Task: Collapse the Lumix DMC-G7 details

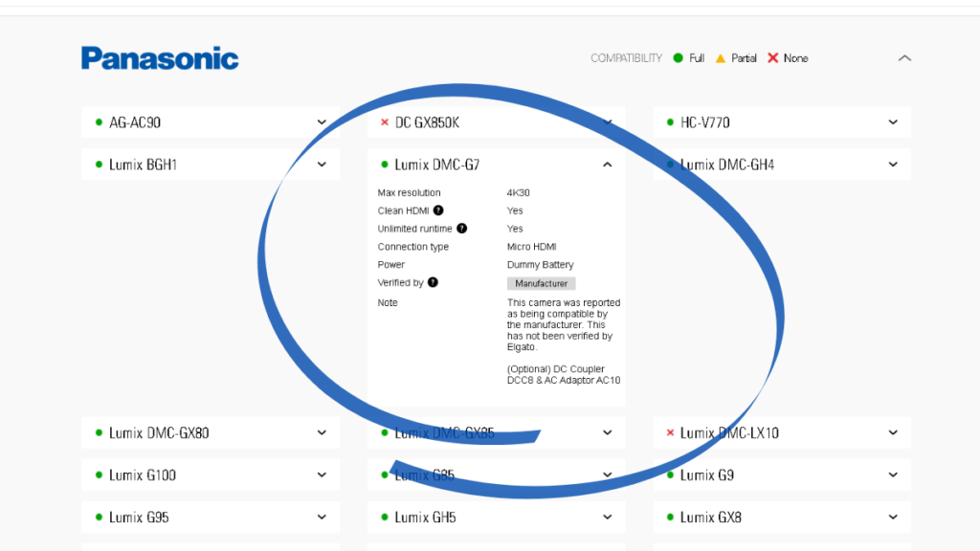Action: point(607,165)
